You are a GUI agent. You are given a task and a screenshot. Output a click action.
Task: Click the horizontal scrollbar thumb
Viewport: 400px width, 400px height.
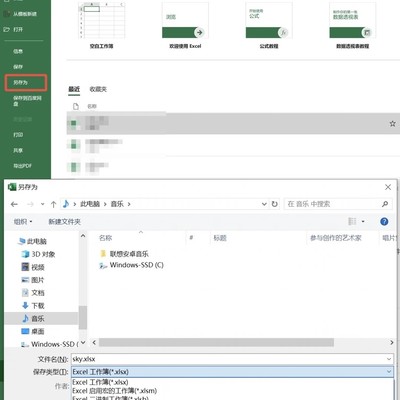coord(216,342)
